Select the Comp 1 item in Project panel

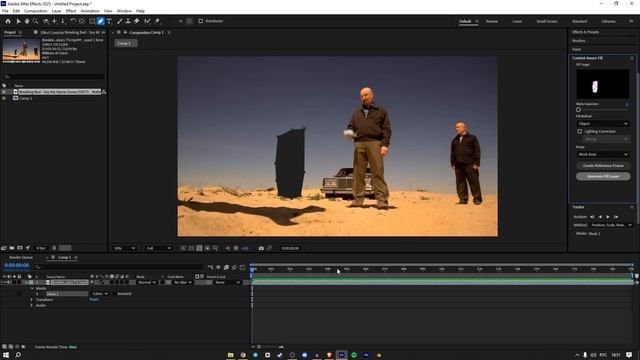[25, 98]
